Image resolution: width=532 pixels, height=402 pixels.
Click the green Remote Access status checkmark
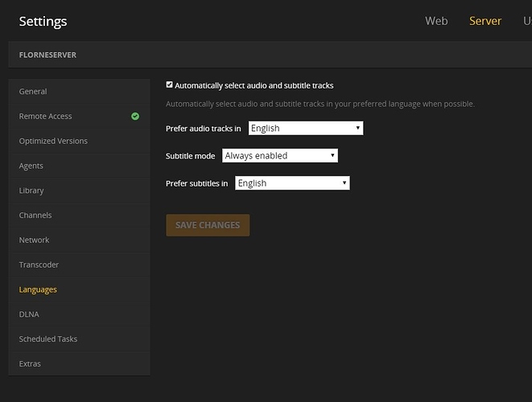pyautogui.click(x=135, y=117)
